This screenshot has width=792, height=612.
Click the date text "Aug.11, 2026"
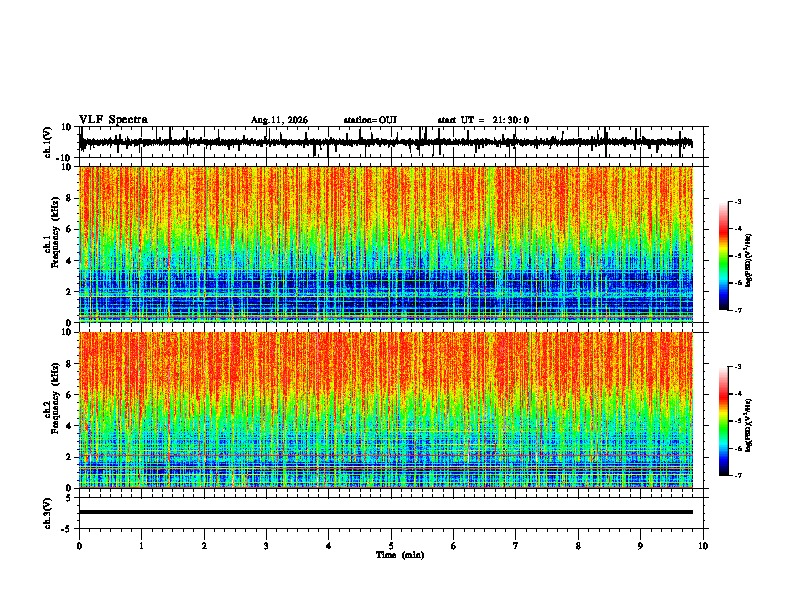coord(279,120)
